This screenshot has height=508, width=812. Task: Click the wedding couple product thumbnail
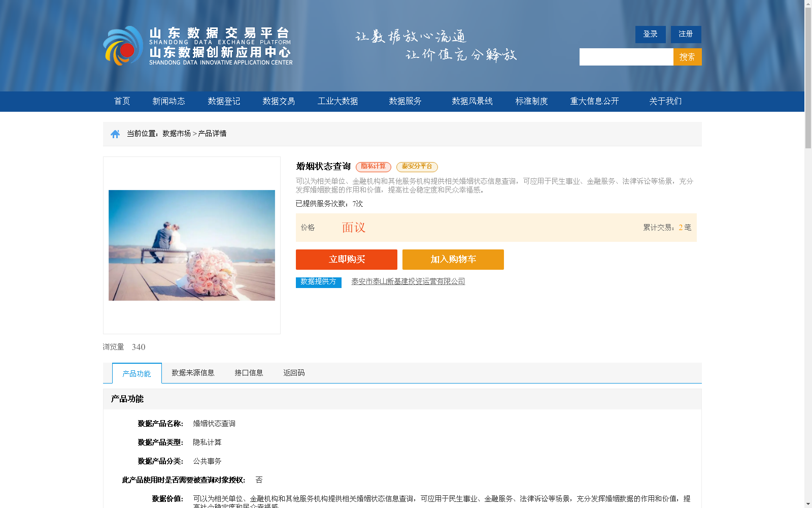(192, 245)
